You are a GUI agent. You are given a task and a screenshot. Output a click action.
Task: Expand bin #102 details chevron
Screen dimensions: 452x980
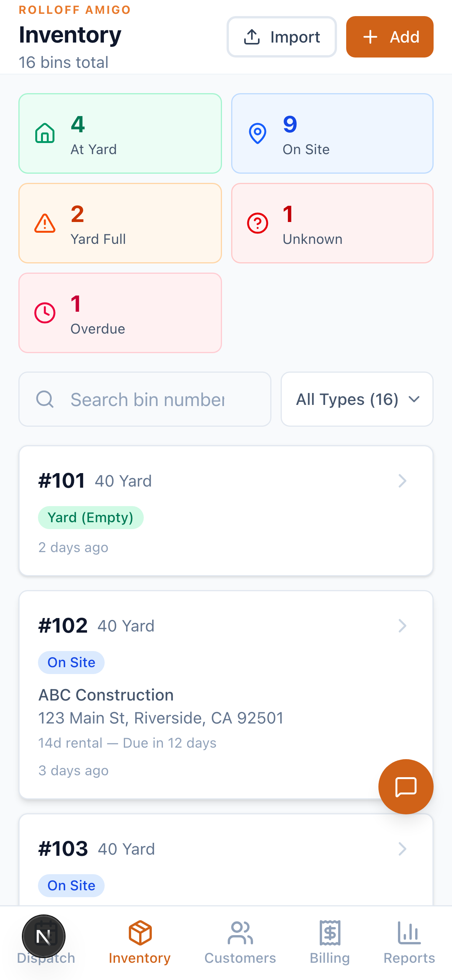click(402, 626)
